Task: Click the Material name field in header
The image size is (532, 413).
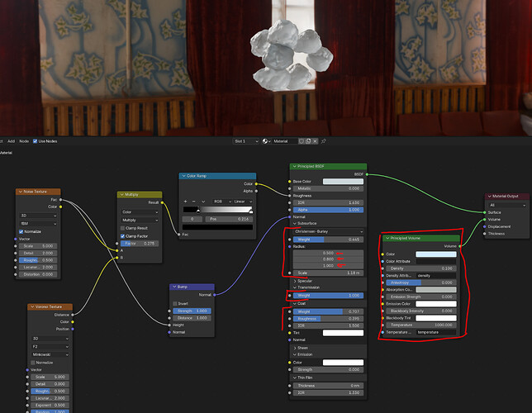Action: pos(284,141)
